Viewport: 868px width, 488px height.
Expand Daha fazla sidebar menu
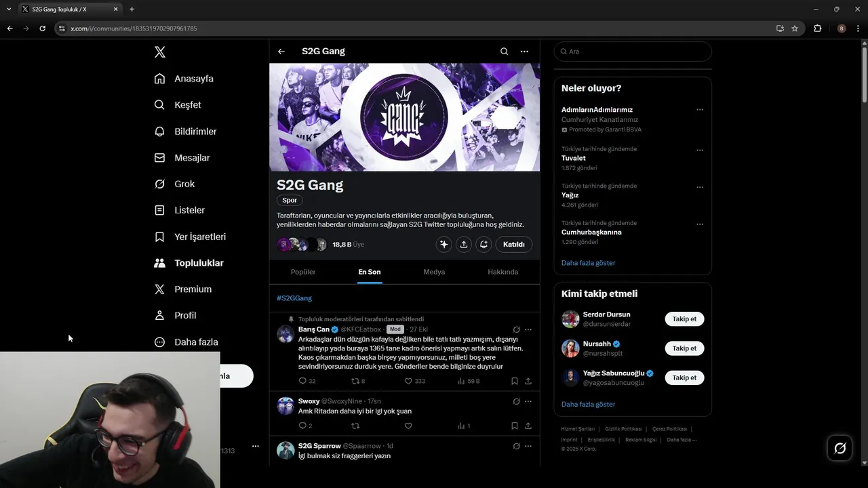coord(186,342)
